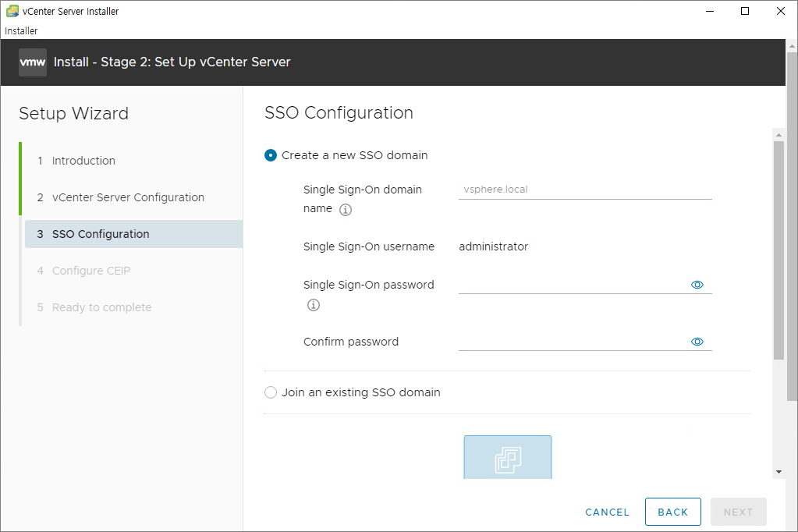Click the BACK button
The height and width of the screenshot is (532, 798).
[x=673, y=512]
